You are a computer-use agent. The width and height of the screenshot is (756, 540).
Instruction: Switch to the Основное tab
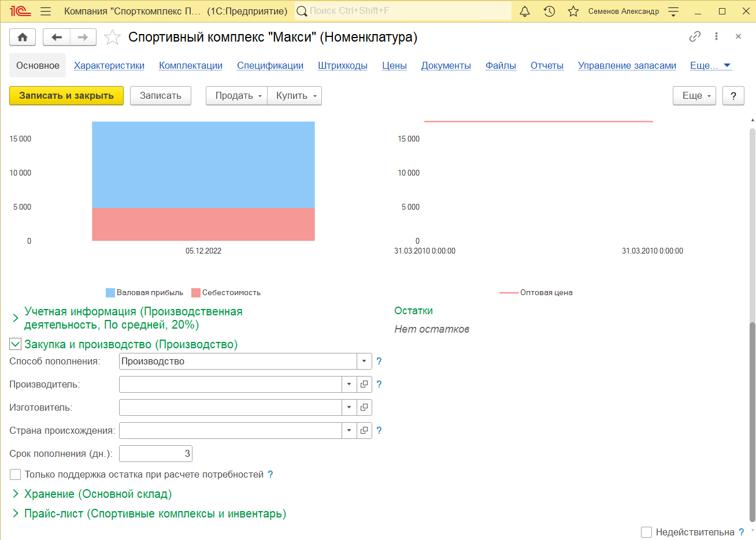click(x=38, y=65)
